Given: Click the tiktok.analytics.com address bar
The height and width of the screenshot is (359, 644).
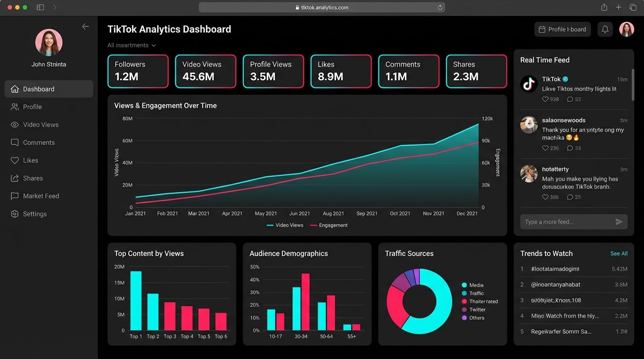Looking at the screenshot, I should [322, 7].
